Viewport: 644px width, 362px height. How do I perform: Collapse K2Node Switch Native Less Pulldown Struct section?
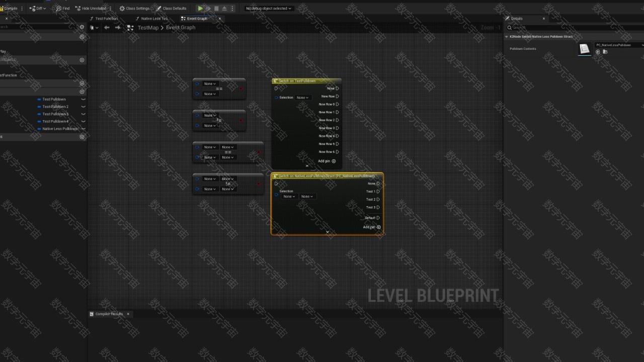(x=507, y=37)
